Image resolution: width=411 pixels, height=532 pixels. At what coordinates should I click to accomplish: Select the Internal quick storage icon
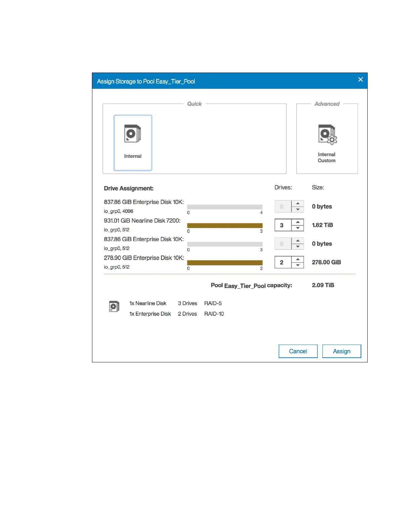pos(133,143)
